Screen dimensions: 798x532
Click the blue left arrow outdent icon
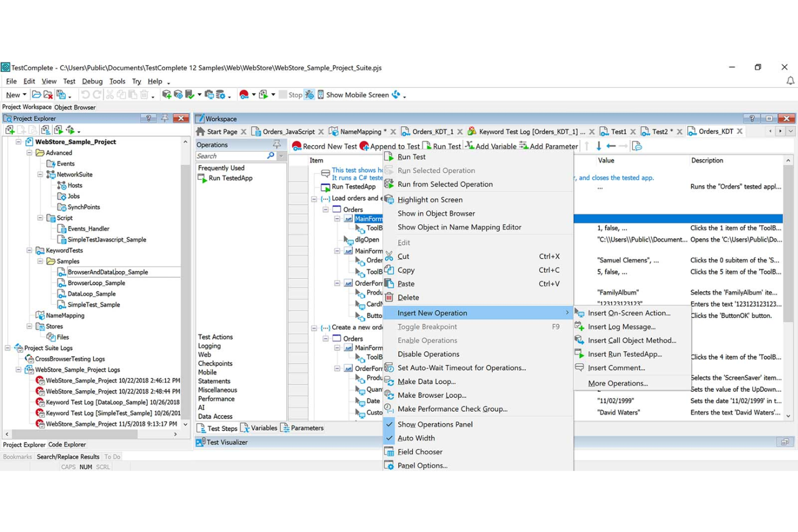click(611, 146)
